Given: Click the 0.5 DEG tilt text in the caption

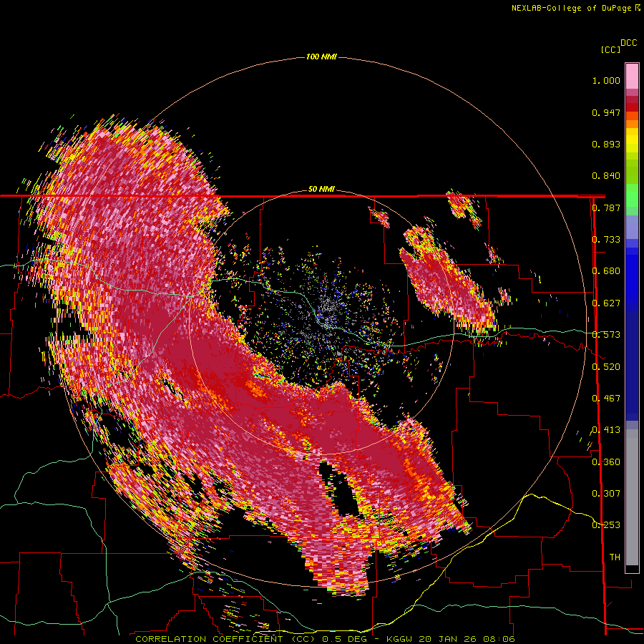Looking at the screenshot, I should pyautogui.click(x=344, y=639).
